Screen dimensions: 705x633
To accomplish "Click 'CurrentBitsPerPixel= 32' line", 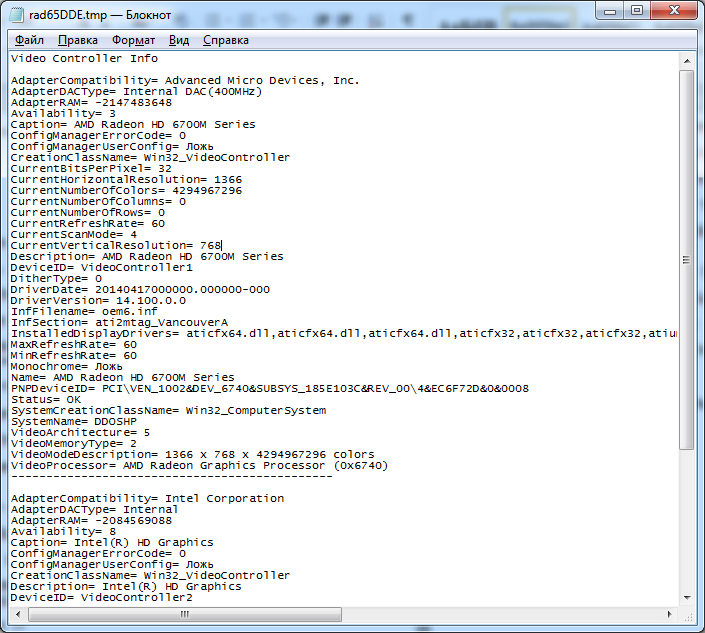I will pos(91,169).
